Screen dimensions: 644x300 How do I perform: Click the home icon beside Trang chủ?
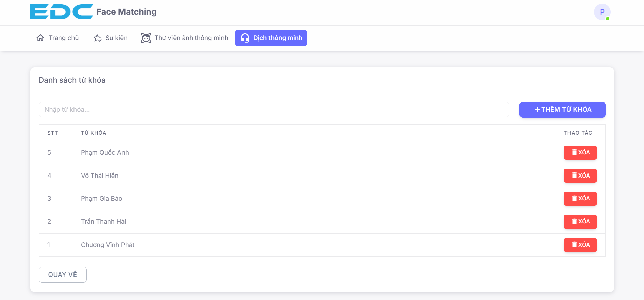click(40, 38)
